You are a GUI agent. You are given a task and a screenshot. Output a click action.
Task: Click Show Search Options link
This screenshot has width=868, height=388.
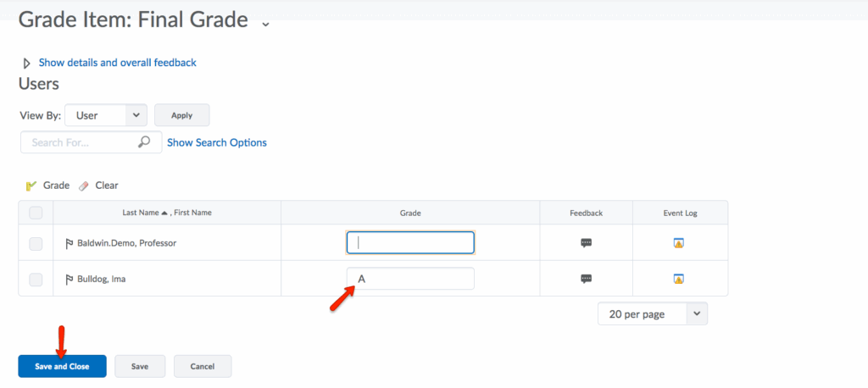(217, 142)
